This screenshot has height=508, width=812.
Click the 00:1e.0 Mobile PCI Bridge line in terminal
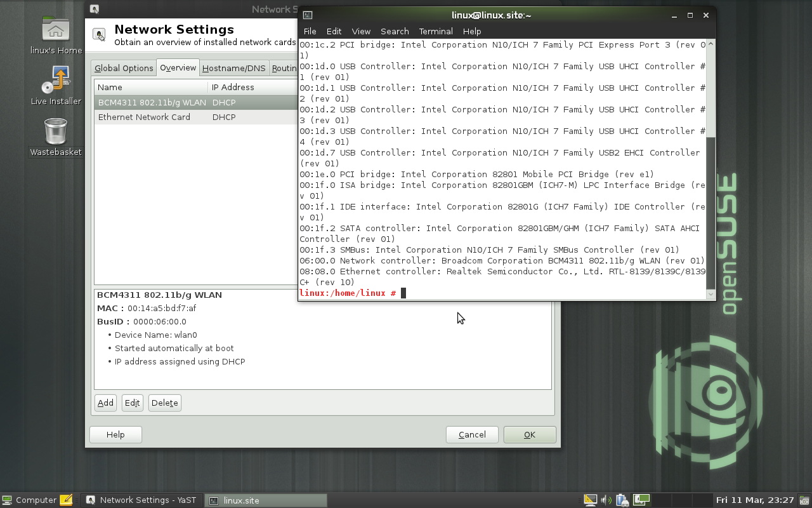(476, 174)
